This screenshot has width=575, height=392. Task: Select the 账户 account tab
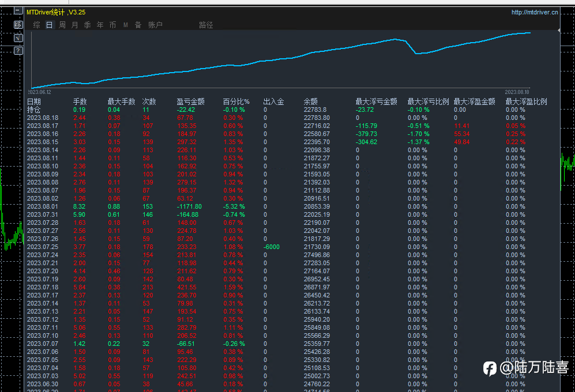[156, 25]
